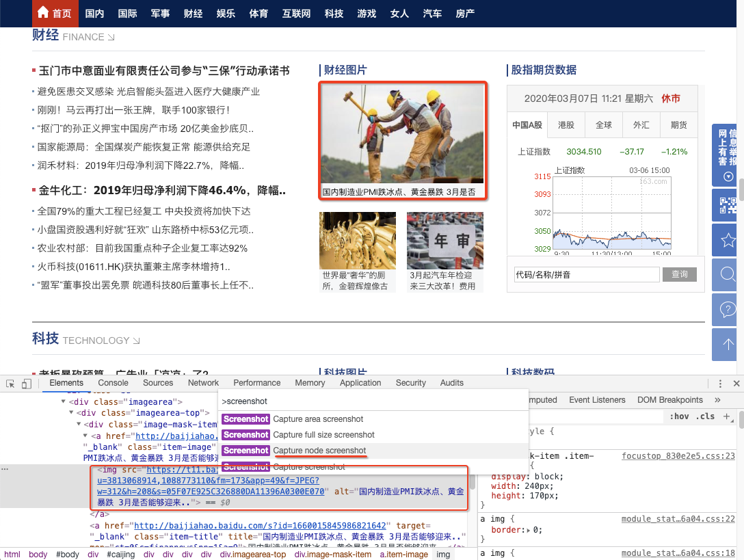
Task: Select the inspect element icon in DevTools
Action: (10, 384)
